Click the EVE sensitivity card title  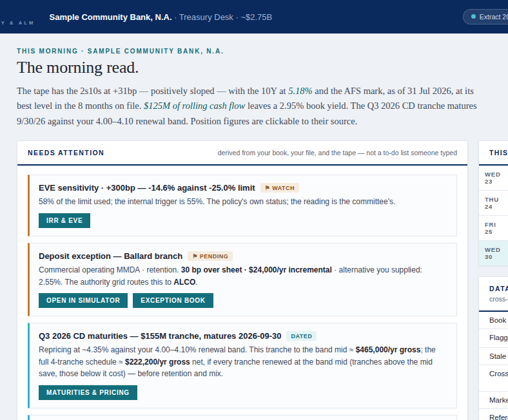point(147,188)
